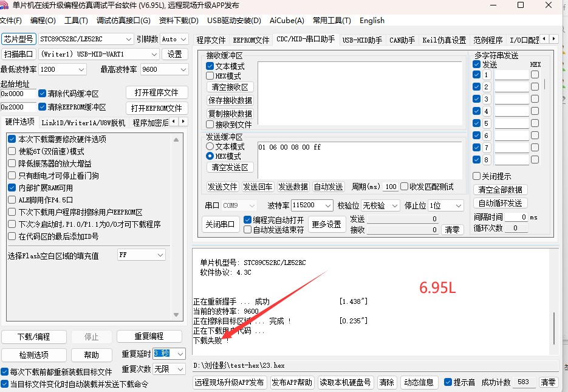Open 文件(F) menu
This screenshot has height=392, width=568.
(10, 20)
